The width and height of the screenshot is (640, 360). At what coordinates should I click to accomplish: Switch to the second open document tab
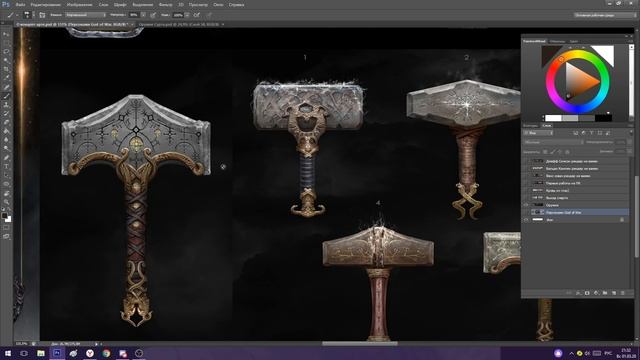179,24
